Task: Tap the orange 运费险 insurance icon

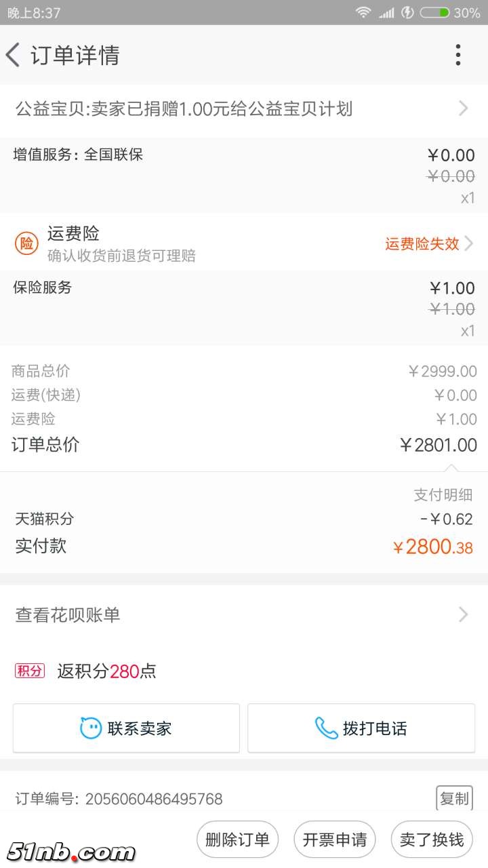Action: tap(26, 243)
